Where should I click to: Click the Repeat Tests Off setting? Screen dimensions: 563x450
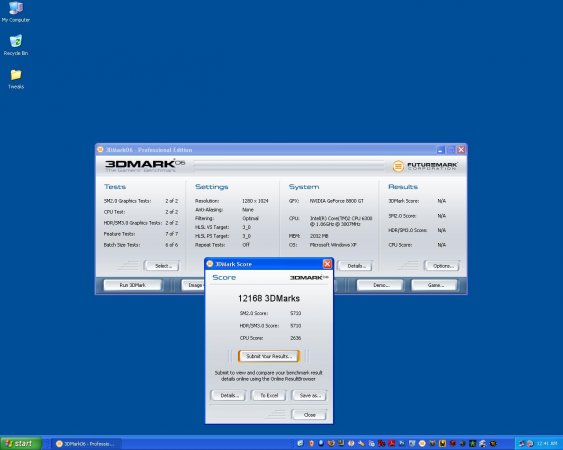point(223,245)
